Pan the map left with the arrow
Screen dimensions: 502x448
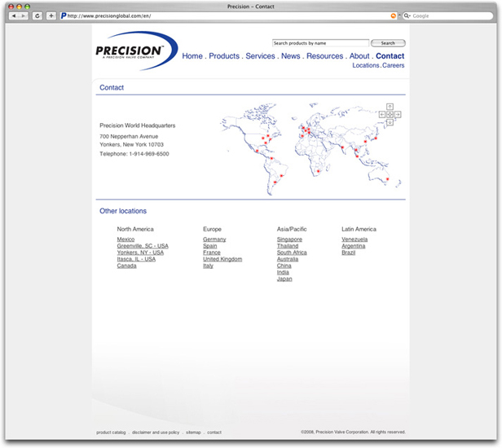click(381, 114)
